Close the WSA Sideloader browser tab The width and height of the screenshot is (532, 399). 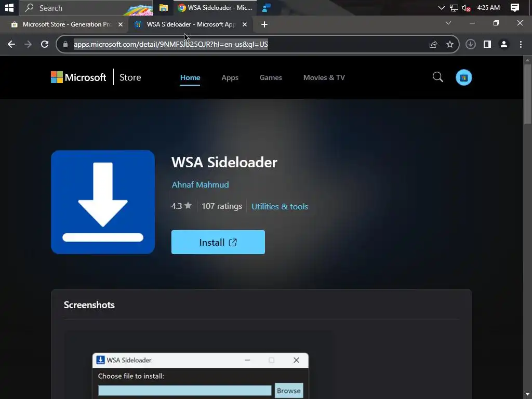[245, 24]
